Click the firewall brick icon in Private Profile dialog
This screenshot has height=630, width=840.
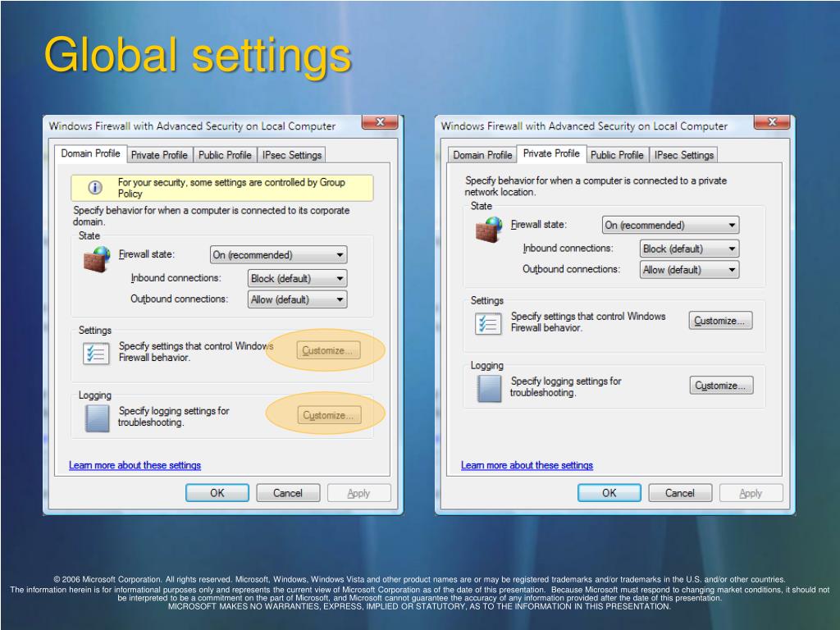pyautogui.click(x=489, y=230)
